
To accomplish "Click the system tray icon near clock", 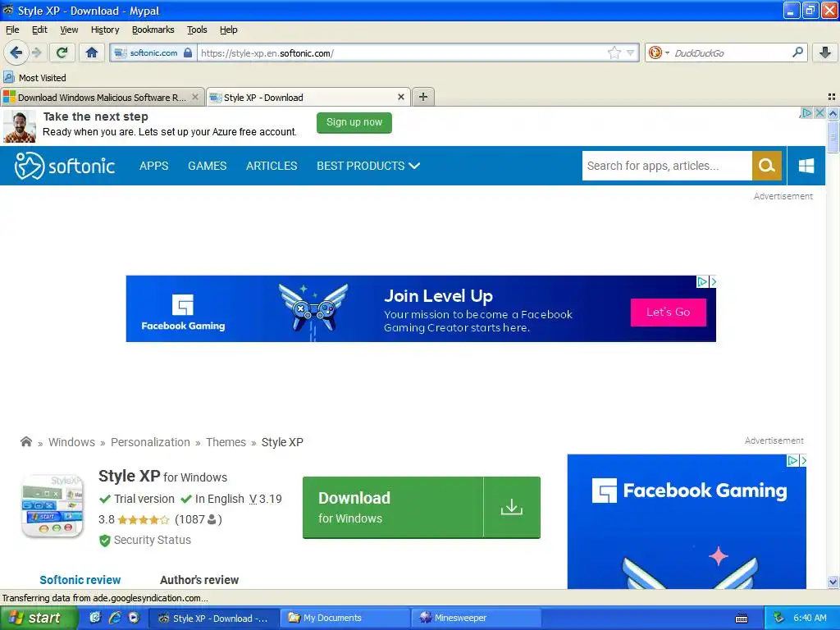I will (x=779, y=618).
